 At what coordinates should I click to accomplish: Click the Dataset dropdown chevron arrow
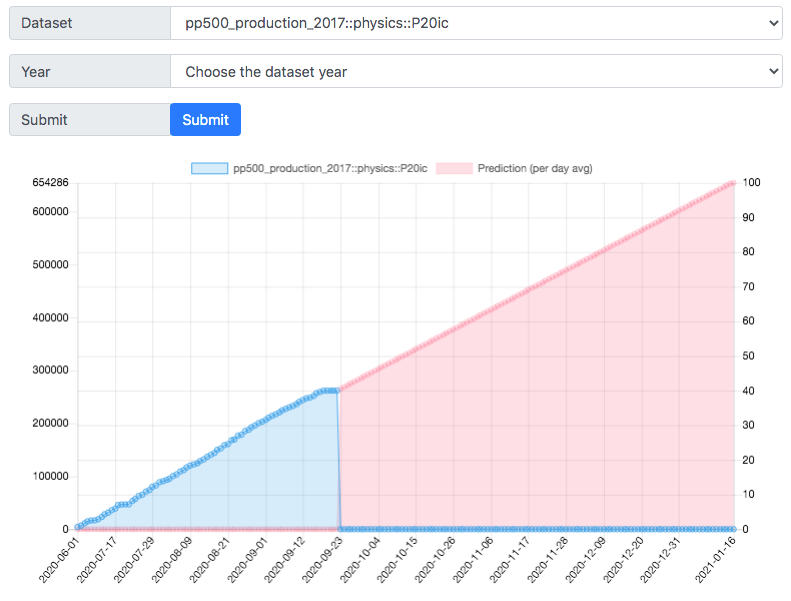pyautogui.click(x=773, y=23)
